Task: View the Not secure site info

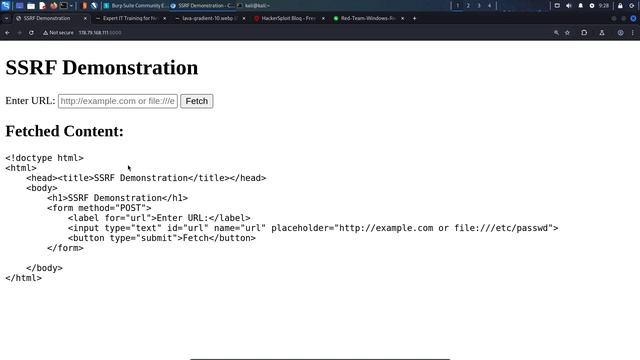Action: pos(58,33)
